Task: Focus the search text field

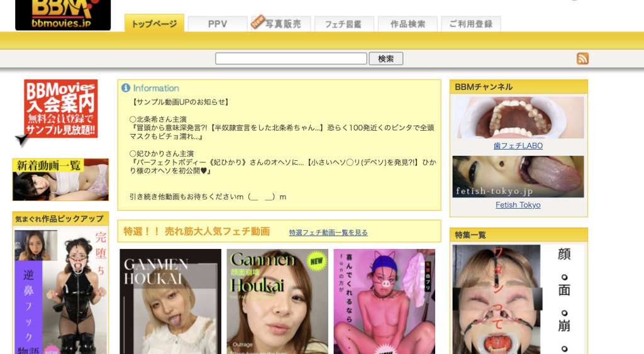Action: [x=291, y=58]
